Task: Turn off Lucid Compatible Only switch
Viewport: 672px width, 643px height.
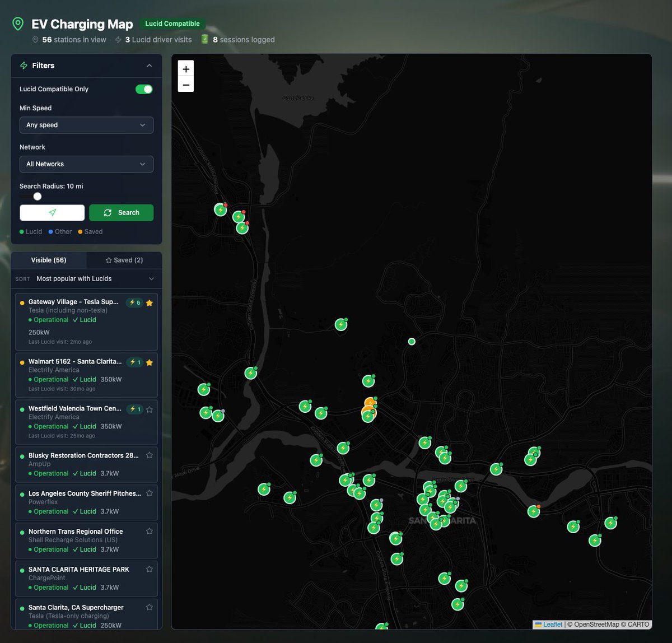Action: [144, 89]
